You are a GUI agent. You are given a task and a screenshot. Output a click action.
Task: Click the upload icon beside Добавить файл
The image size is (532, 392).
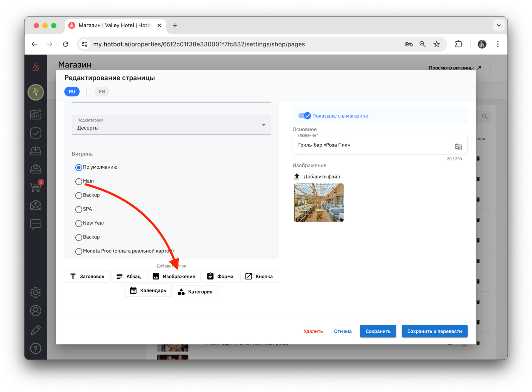(x=297, y=177)
